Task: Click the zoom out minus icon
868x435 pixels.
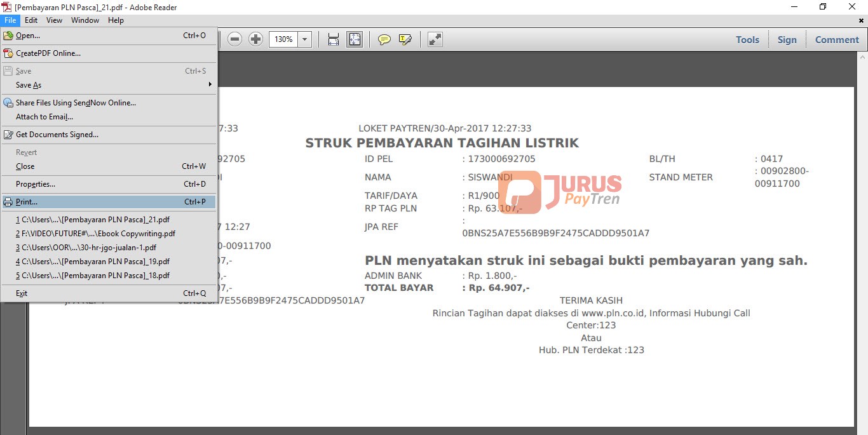Action: point(234,39)
